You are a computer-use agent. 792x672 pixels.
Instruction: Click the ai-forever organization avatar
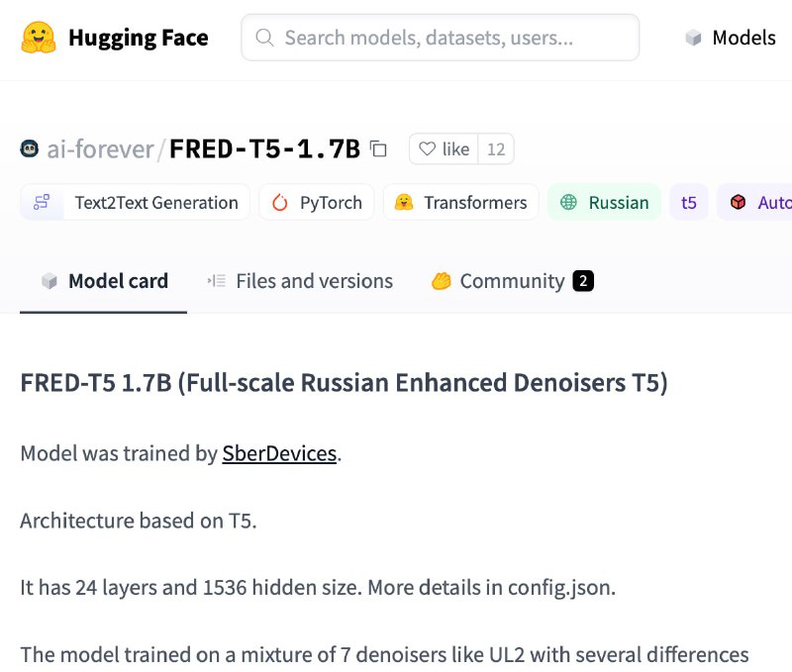[30, 148]
